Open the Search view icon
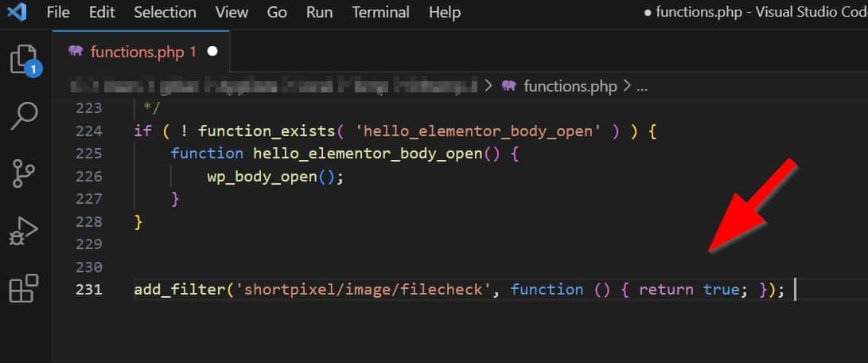The image size is (868, 363). click(x=24, y=115)
